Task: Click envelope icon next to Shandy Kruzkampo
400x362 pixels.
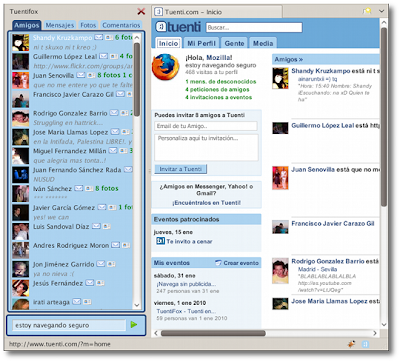Action: 98,37
